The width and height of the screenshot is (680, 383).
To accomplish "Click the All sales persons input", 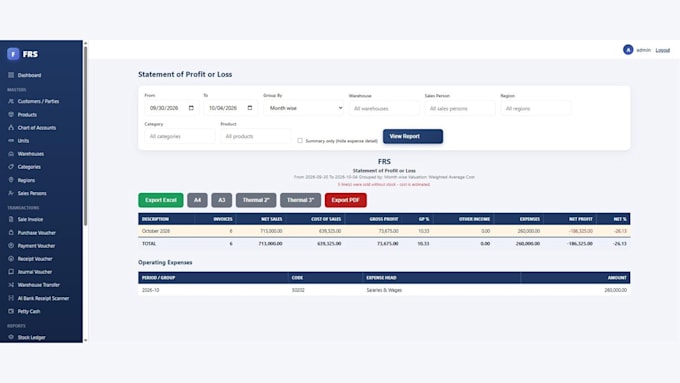I will coord(460,108).
